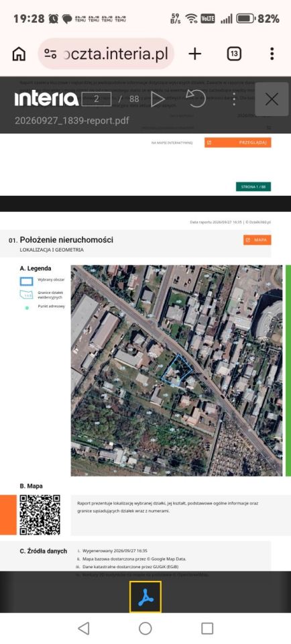Tap the battery 82% indicator
The image size is (291, 644).
tap(257, 19)
